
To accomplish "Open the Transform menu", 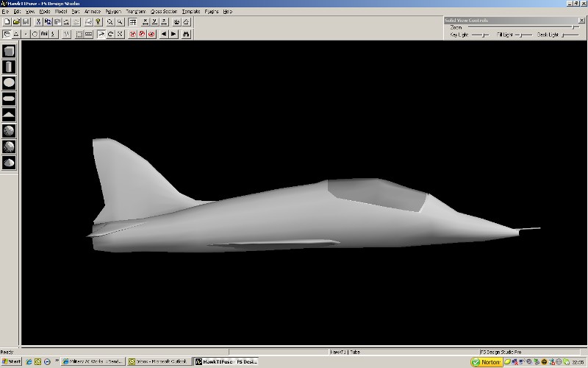I will (x=136, y=12).
